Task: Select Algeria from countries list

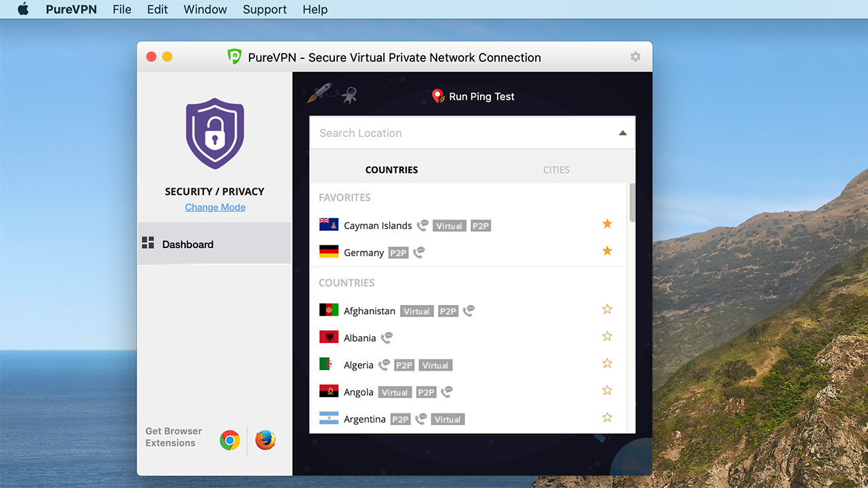Action: click(358, 365)
